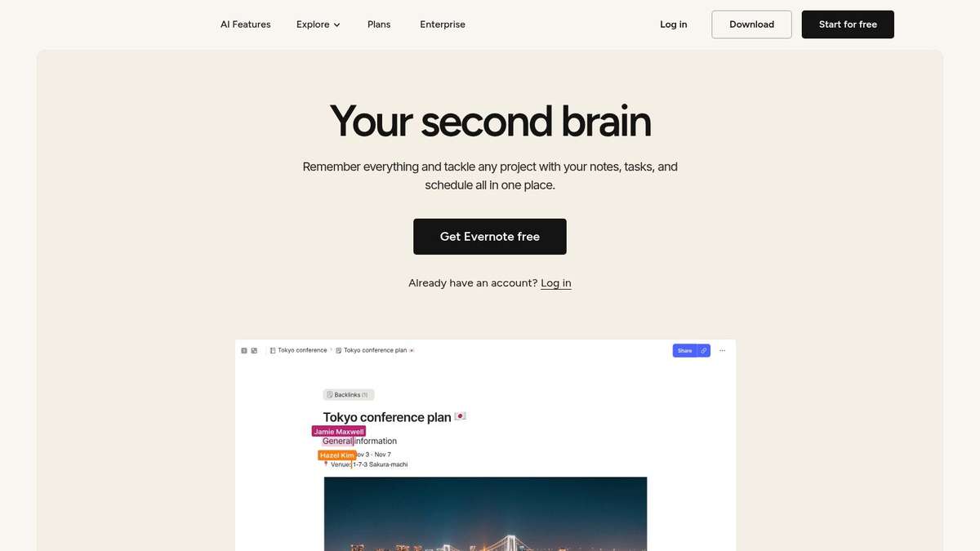Click the Japan flag emoji in title
Viewport: 980px width, 551px height.
(461, 416)
